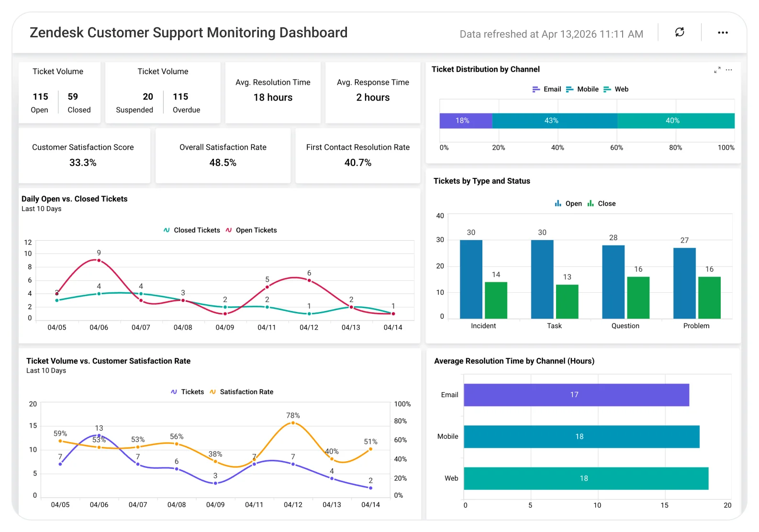759x532 pixels.
Task: Click the 78% satisfaction rate data point
Action: click(293, 423)
